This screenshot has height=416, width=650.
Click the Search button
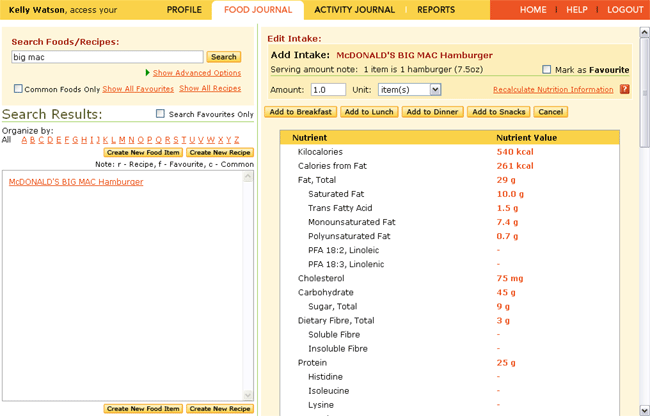point(224,57)
